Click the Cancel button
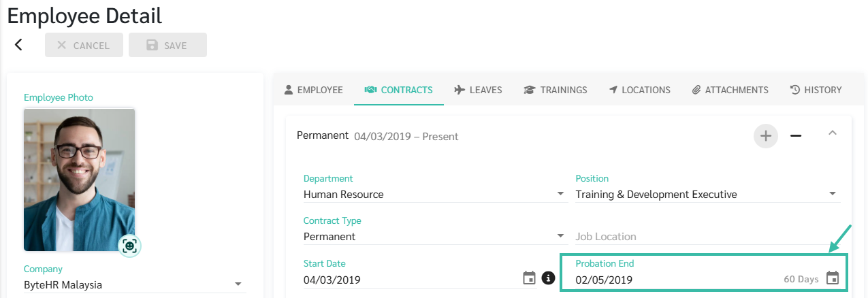 coord(84,45)
